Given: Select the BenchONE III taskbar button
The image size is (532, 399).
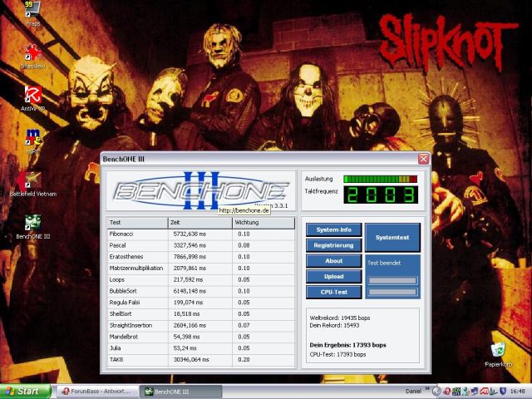Looking at the screenshot, I should click(x=181, y=392).
